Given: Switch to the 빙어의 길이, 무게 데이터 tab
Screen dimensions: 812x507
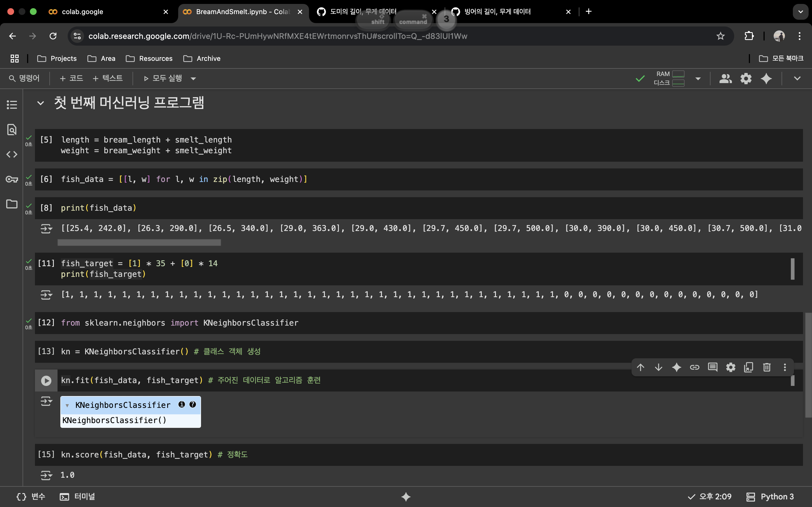Looking at the screenshot, I should click(x=497, y=12).
